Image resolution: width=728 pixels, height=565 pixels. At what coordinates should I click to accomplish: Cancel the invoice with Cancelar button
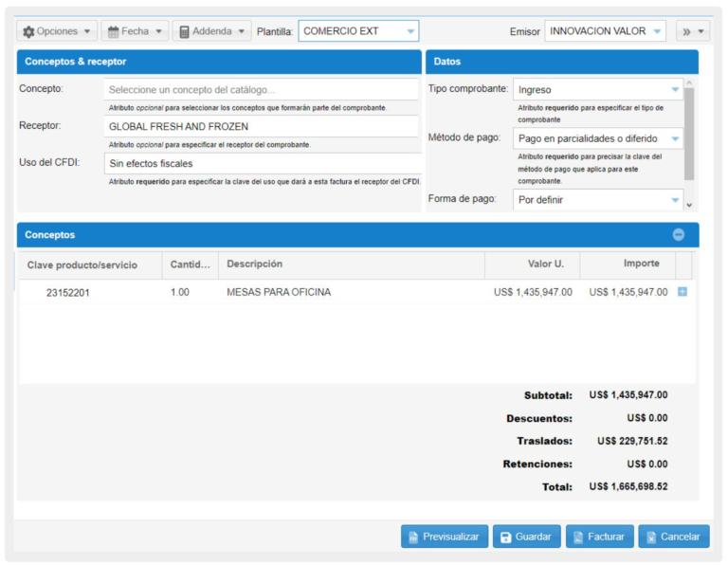pos(673,537)
